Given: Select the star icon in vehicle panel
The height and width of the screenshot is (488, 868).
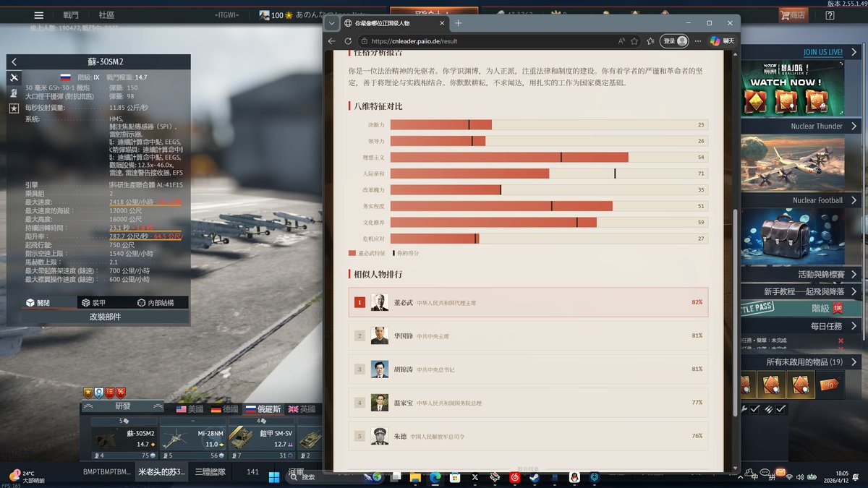Looking at the screenshot, I should pyautogui.click(x=14, y=108).
